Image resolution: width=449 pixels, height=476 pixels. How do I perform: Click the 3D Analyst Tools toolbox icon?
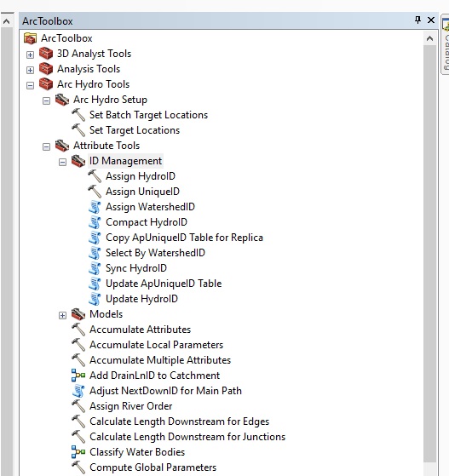tap(46, 54)
